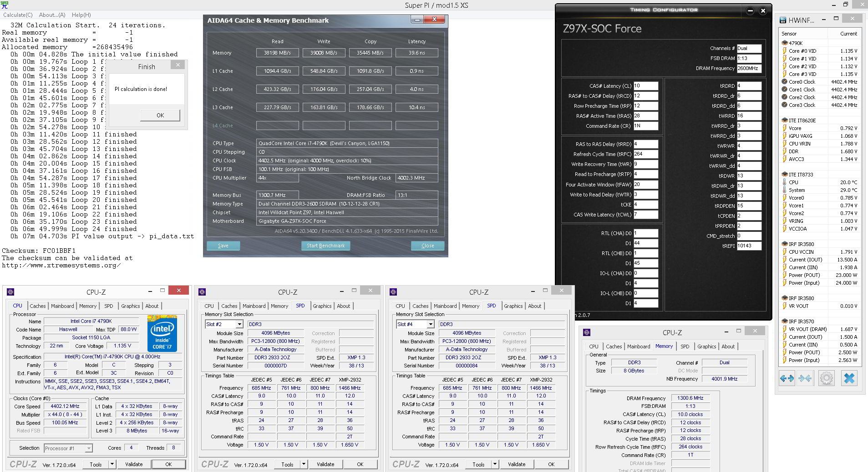Click the Memory Read value 38198 MB/s

pyautogui.click(x=277, y=53)
